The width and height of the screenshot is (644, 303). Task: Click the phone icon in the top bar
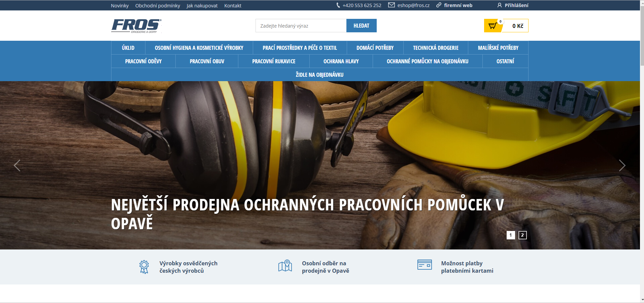coord(338,5)
